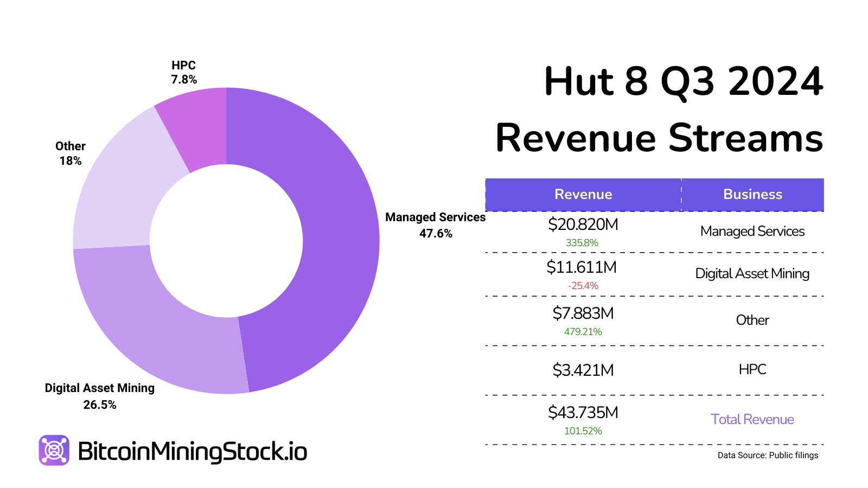Click the BitcoinMiningStock.io logo icon
The width and height of the screenshot is (868, 488).
[x=54, y=449]
